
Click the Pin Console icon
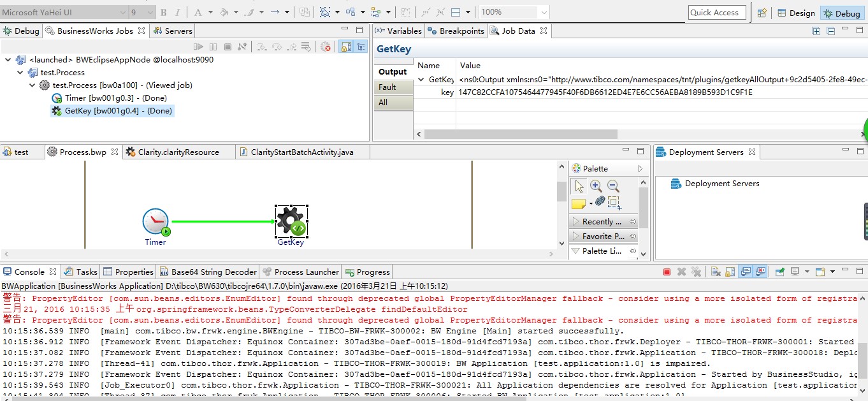point(779,272)
